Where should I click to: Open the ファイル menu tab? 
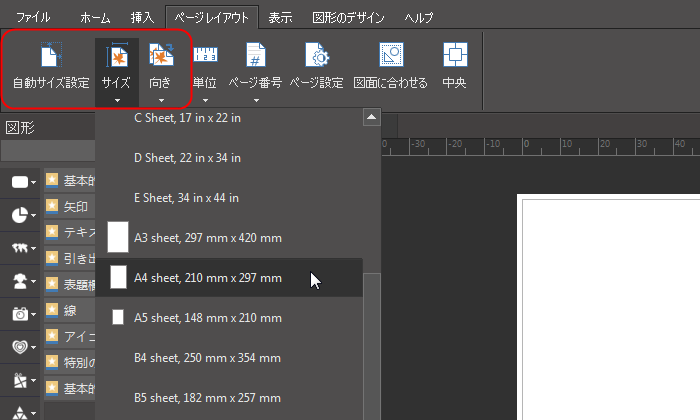click(33, 17)
